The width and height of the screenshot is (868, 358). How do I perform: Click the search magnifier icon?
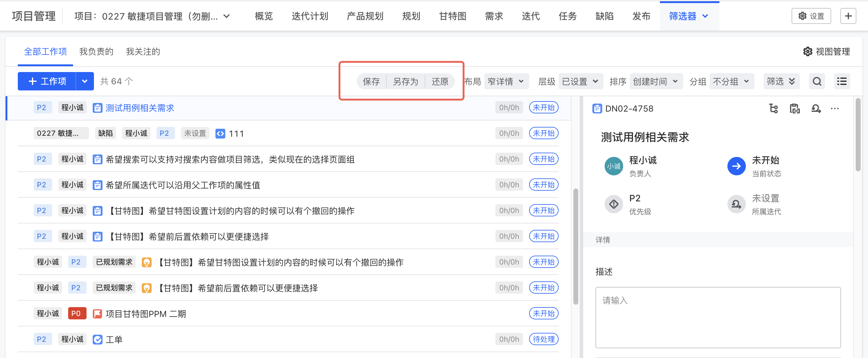click(817, 81)
